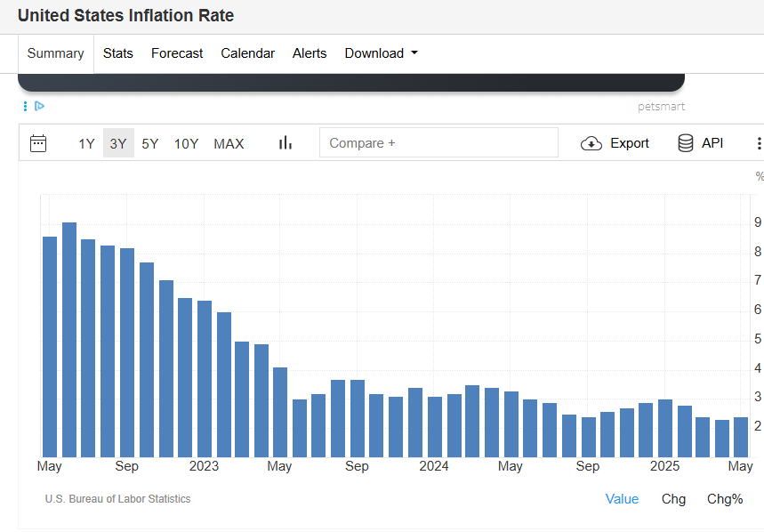764x532 pixels.
Task: Go to the Calendar tab
Action: (247, 53)
